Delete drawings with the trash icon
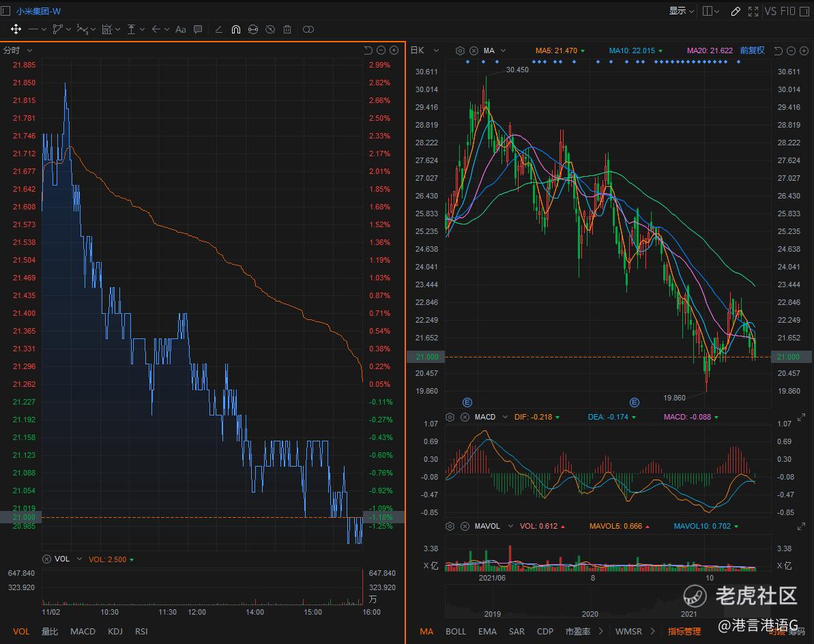 click(287, 29)
